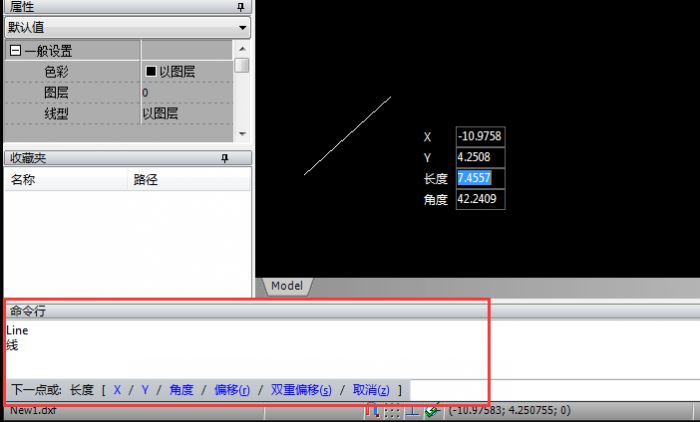Click the black color swatch for 色彩
The width and height of the screenshot is (700, 422).
tap(150, 72)
